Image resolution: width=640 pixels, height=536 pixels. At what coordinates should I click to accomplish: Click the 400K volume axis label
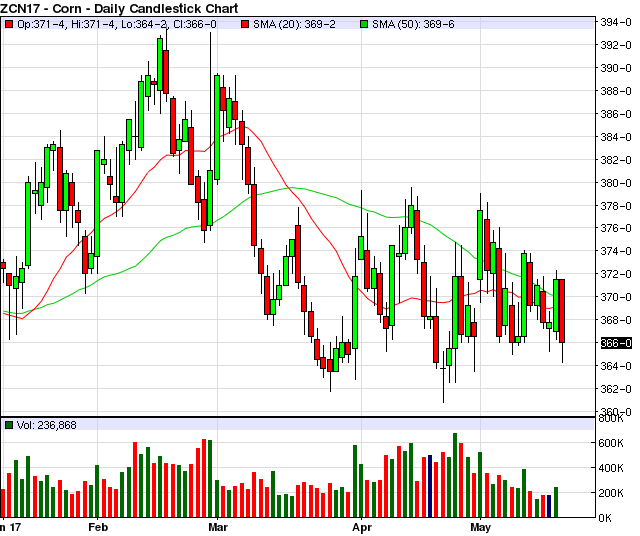[611, 468]
